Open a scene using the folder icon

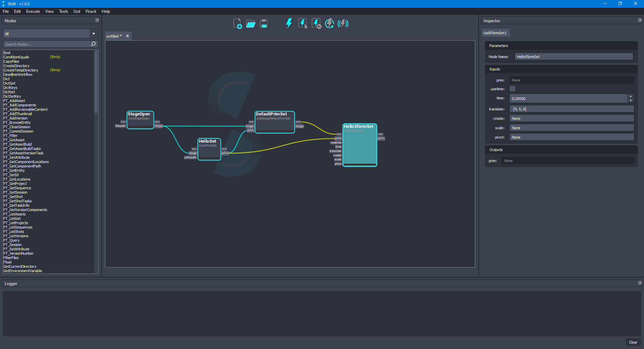click(251, 23)
